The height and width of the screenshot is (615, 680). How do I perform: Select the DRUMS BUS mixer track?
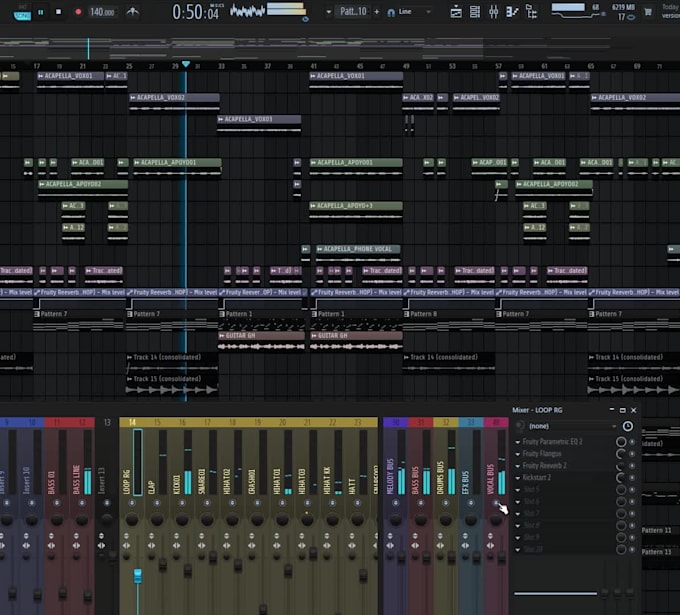pos(440,477)
